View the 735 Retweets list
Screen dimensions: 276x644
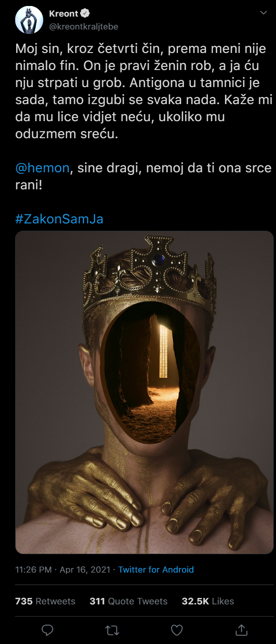[x=45, y=601]
